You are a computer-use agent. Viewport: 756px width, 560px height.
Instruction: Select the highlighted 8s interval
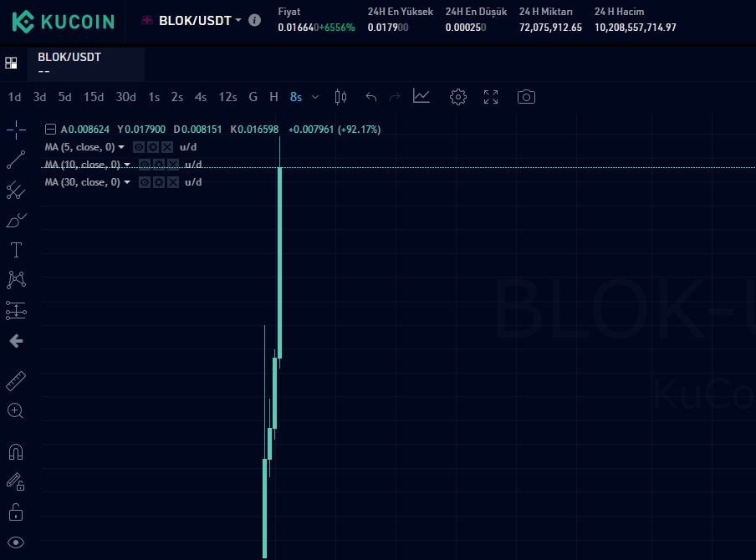(295, 97)
